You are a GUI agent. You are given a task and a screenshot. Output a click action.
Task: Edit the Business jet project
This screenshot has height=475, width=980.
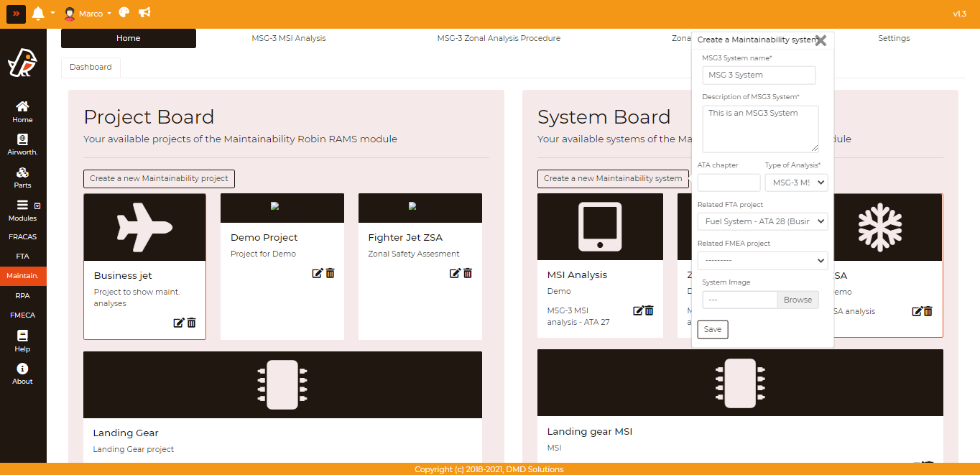(x=179, y=323)
